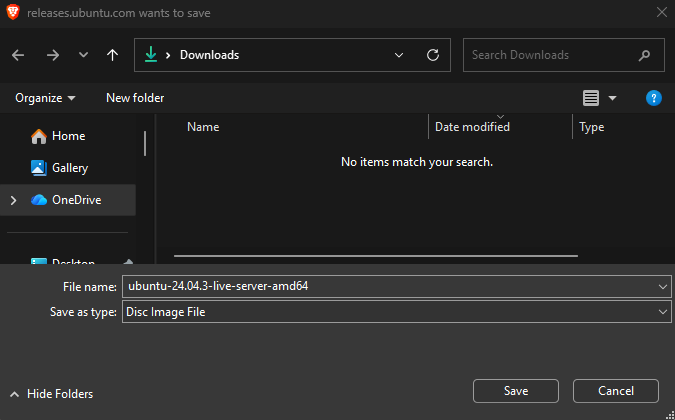Cancel the save dialog

(x=615, y=391)
